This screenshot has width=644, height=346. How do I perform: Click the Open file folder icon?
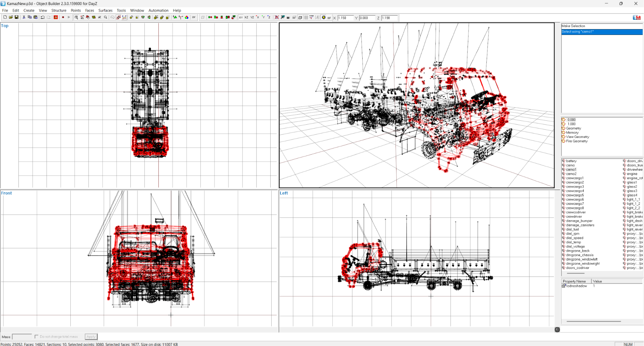pos(11,17)
